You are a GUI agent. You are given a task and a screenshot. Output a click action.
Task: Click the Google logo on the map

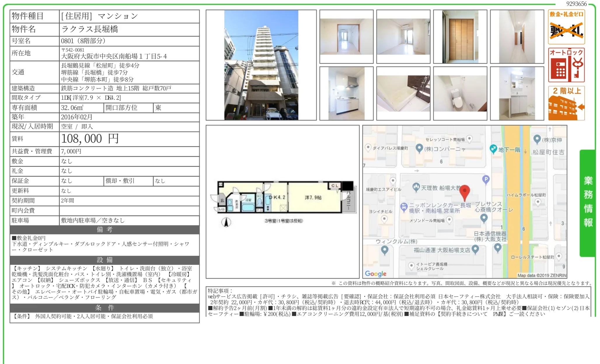(376, 274)
